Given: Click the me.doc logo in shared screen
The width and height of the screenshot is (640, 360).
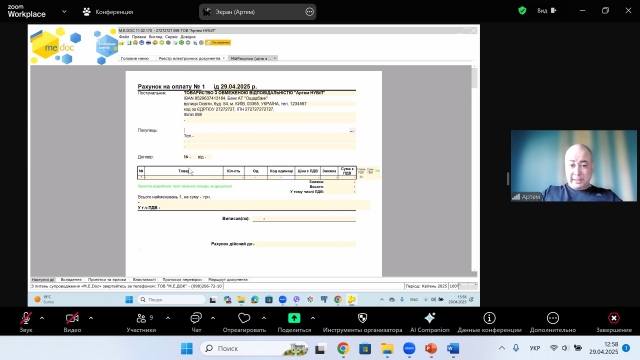Looking at the screenshot, I should [56, 46].
